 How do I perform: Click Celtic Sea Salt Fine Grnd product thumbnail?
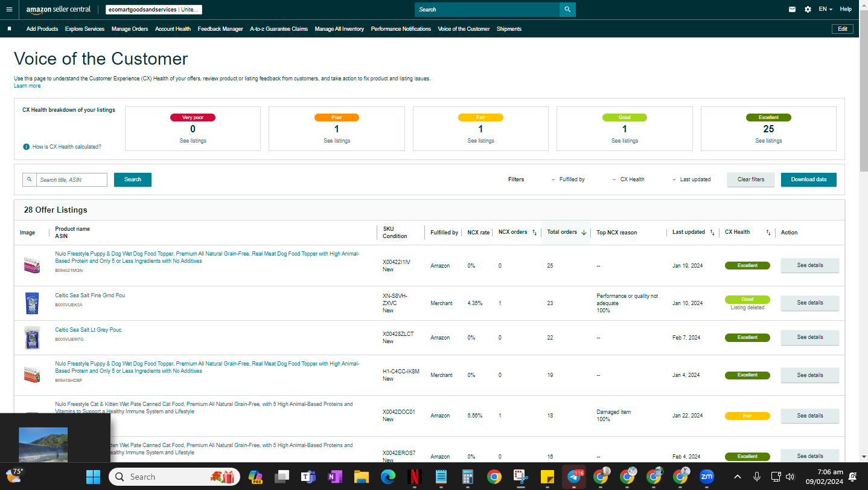point(31,303)
